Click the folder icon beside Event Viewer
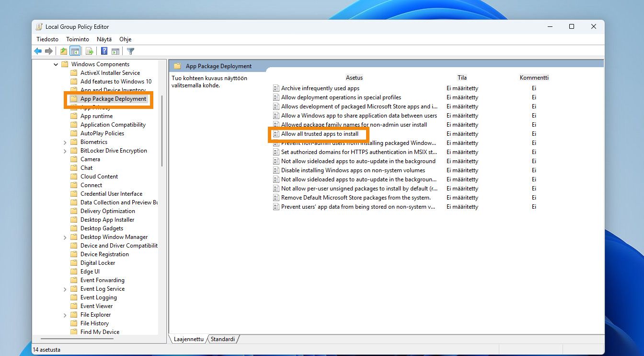Screen dimensions: 644x356 click(x=74, y=306)
